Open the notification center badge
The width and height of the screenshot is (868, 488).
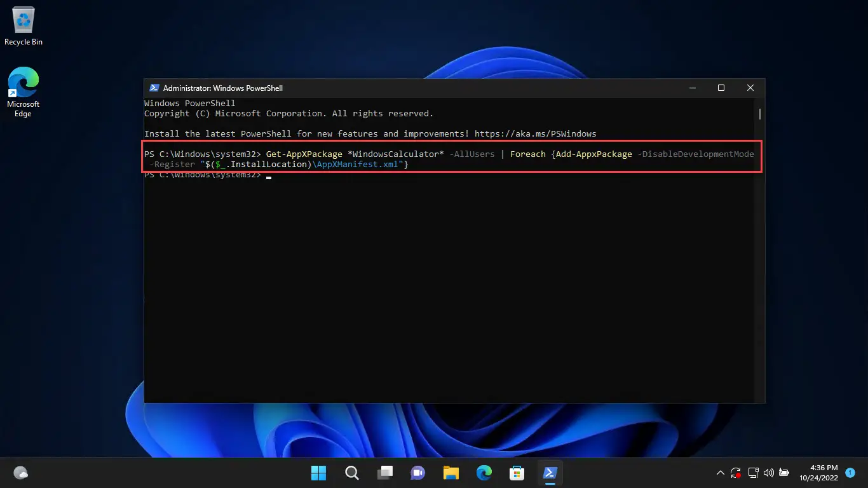point(850,473)
